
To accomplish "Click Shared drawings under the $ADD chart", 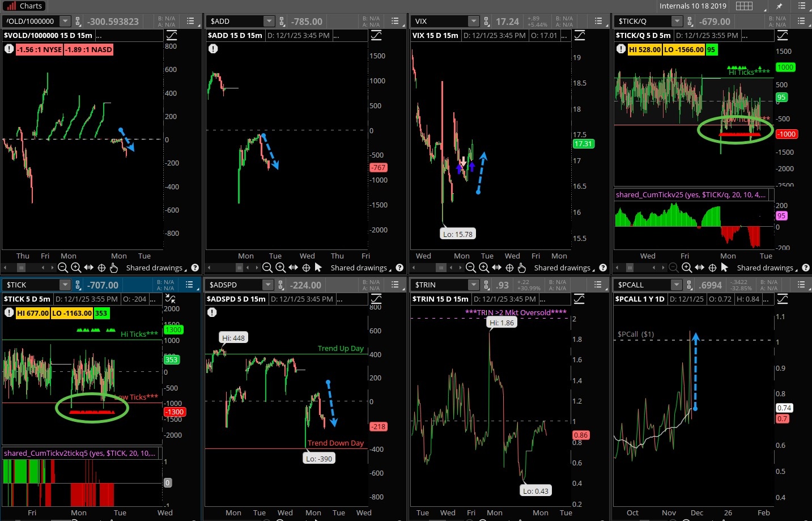I will coord(359,268).
